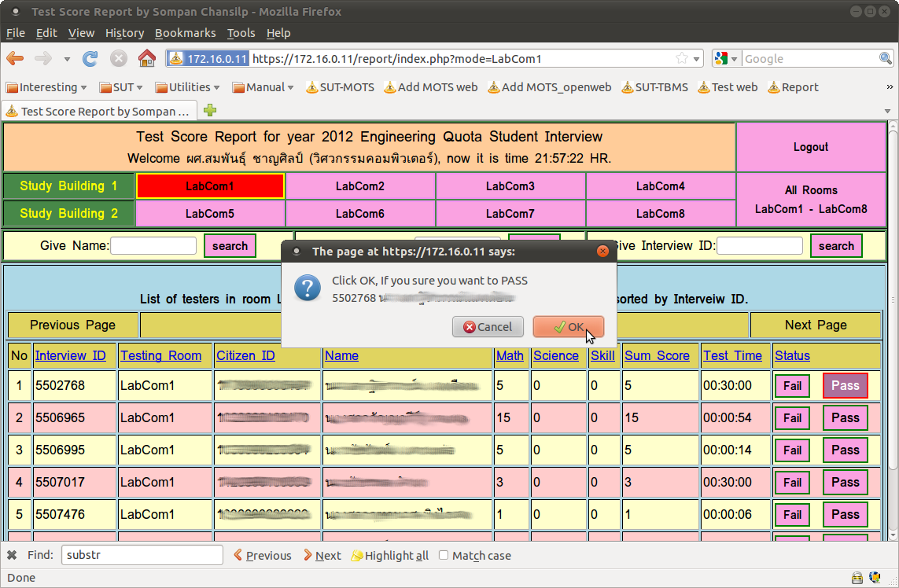Open a new tab with plus icon
899x588 pixels.
(x=210, y=110)
